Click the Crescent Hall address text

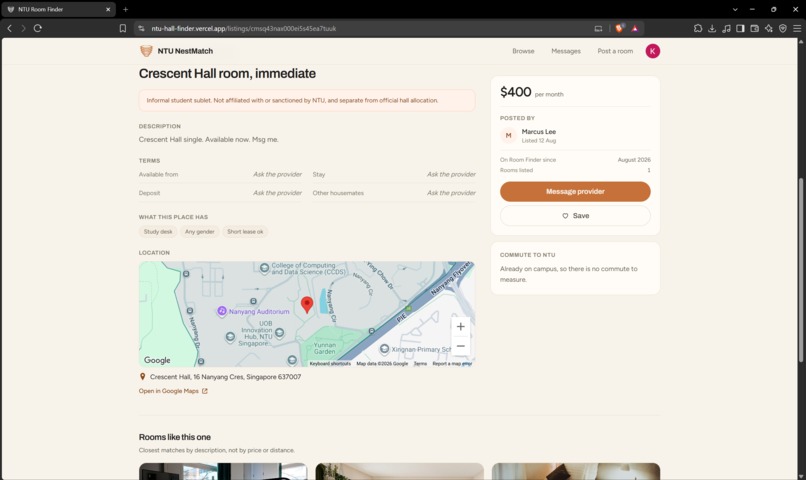coord(225,377)
